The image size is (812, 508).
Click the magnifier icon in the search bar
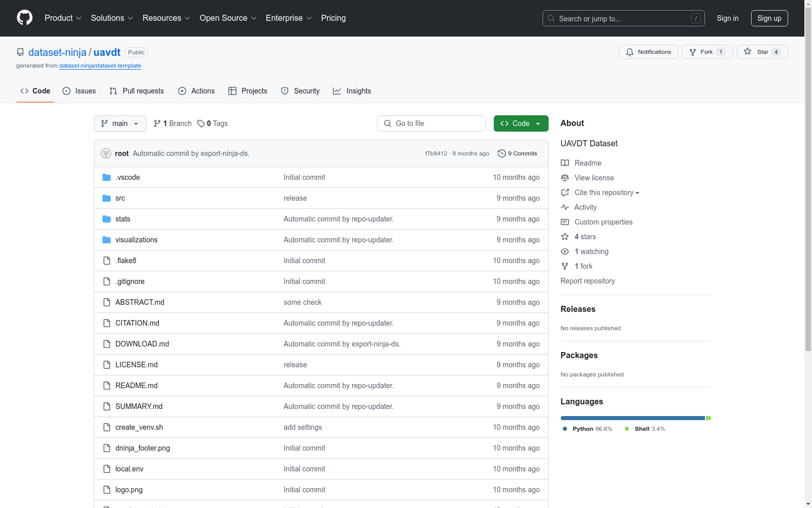coord(551,18)
